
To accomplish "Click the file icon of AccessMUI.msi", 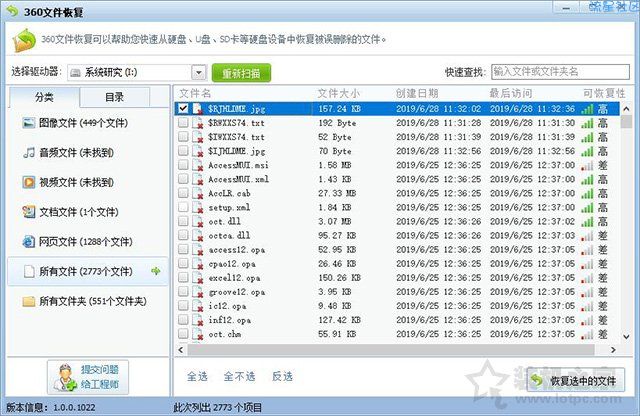I will (x=198, y=165).
